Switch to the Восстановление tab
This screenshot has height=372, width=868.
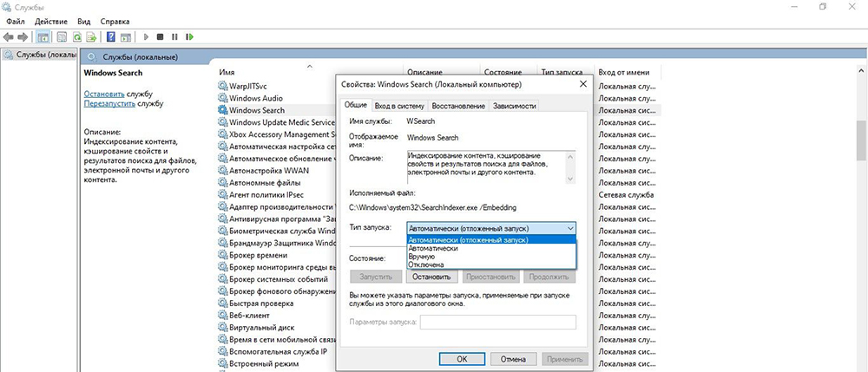click(457, 106)
